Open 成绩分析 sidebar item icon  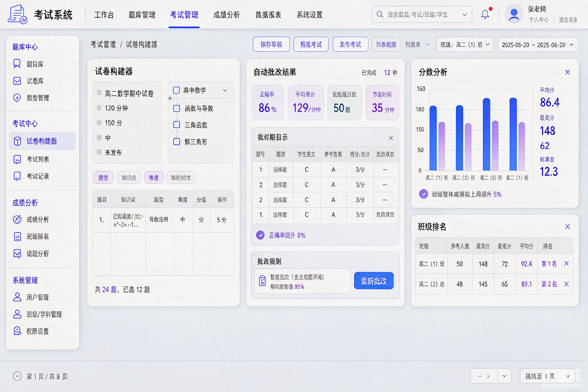click(17, 219)
